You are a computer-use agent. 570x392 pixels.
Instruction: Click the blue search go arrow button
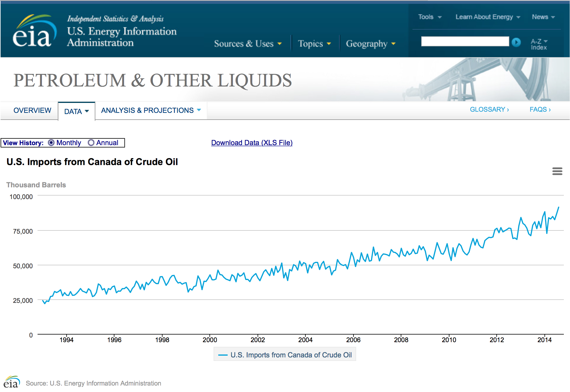tap(516, 42)
